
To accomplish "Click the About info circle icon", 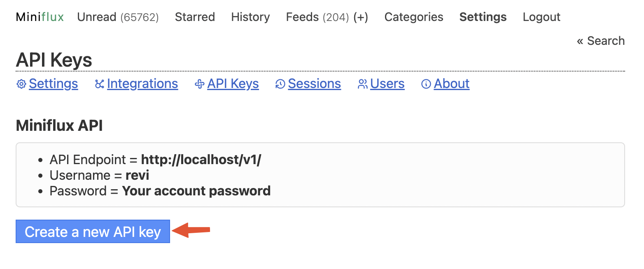I will coord(426,84).
